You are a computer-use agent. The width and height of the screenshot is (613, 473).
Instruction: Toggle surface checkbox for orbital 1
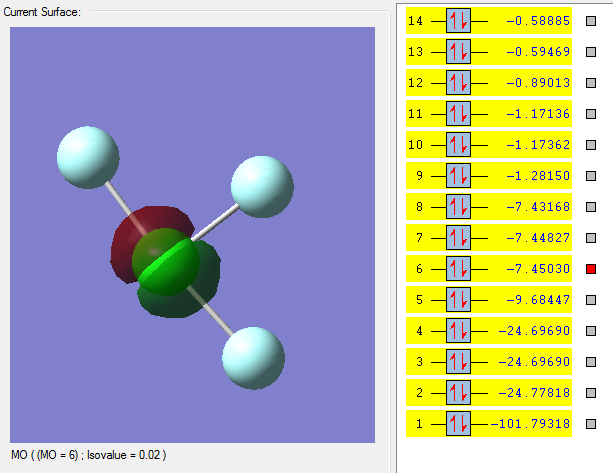click(591, 424)
